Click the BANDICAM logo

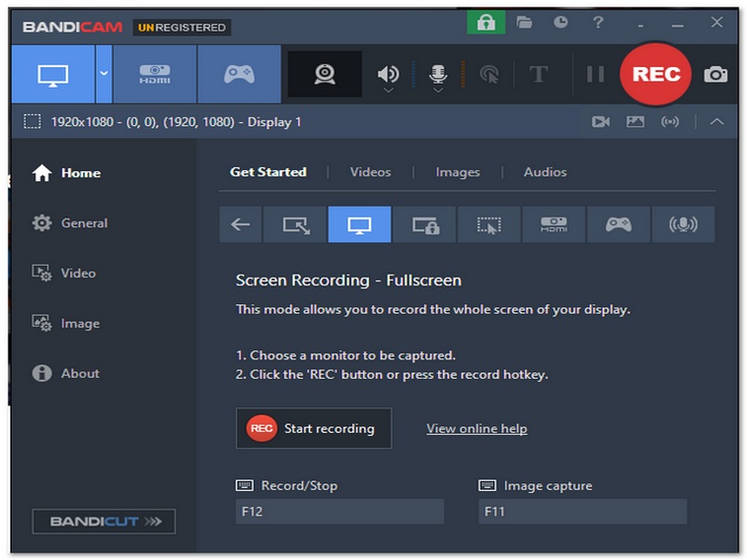coord(73,27)
